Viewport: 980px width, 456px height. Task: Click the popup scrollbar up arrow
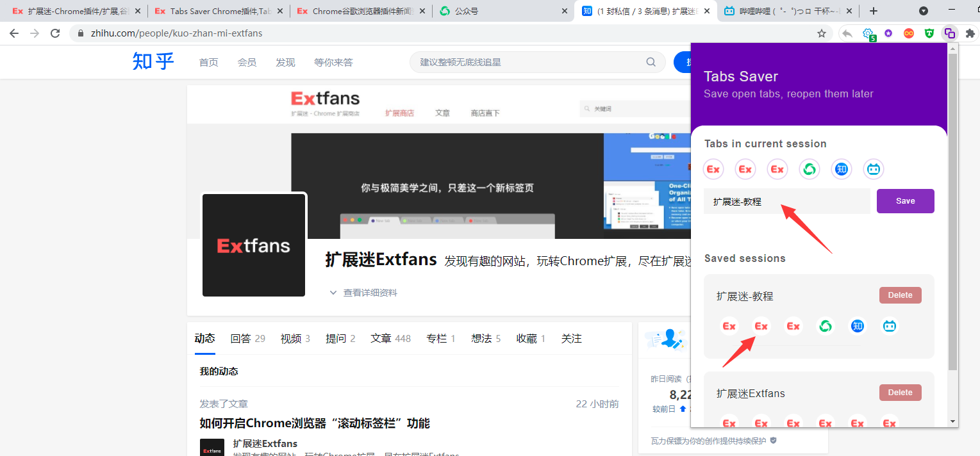coord(952,48)
